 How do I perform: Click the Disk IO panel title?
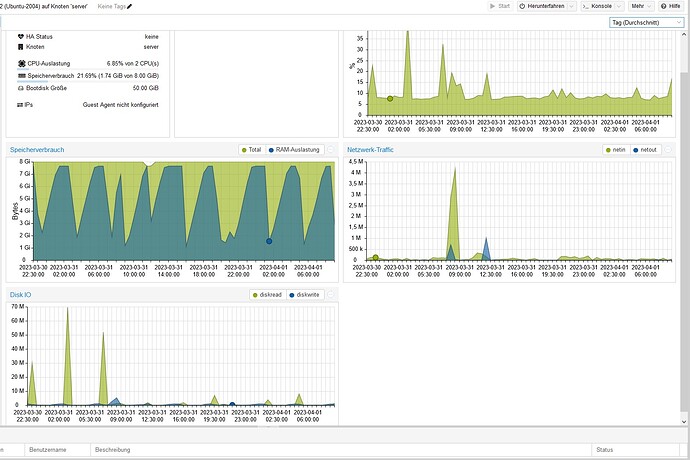(x=20, y=294)
